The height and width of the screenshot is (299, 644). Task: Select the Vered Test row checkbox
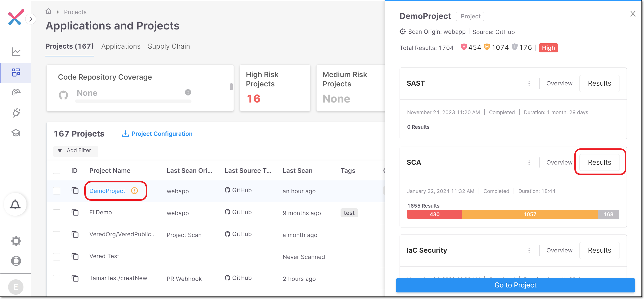coord(57,257)
